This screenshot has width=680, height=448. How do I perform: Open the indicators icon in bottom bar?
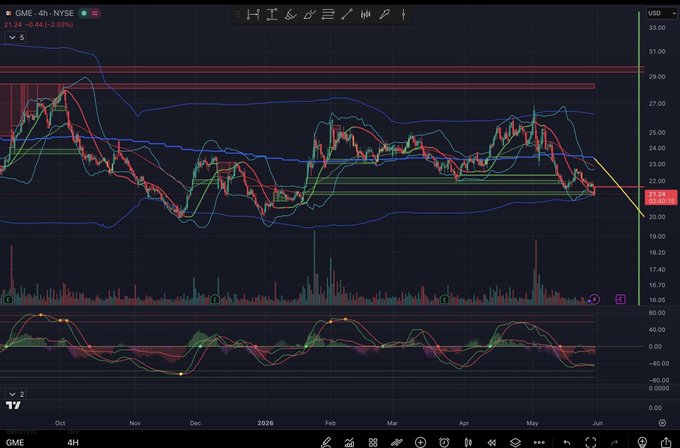396,442
